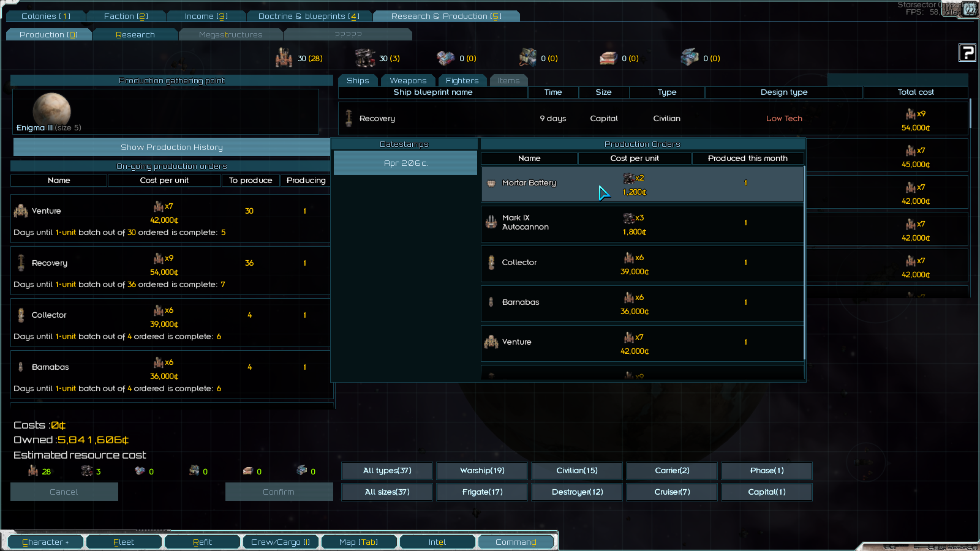Image resolution: width=980 pixels, height=551 pixels.
Task: Filter blueprints by Frigate(17) size
Action: tap(482, 492)
